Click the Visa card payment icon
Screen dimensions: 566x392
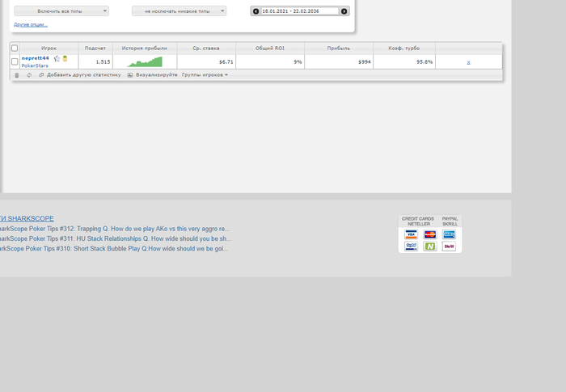point(411,234)
